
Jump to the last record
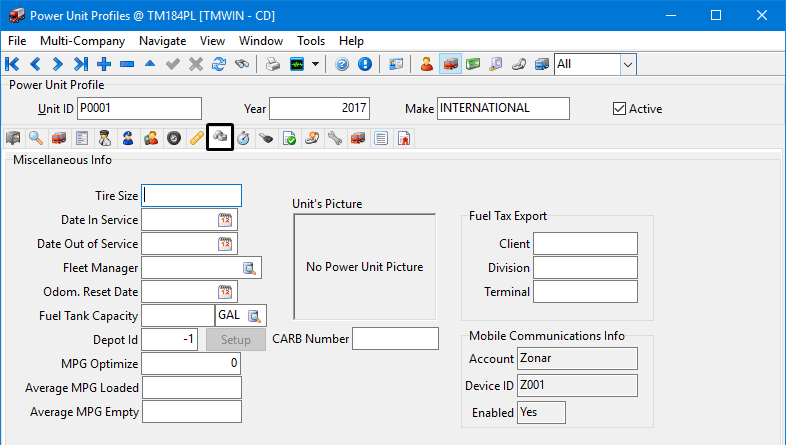point(81,64)
